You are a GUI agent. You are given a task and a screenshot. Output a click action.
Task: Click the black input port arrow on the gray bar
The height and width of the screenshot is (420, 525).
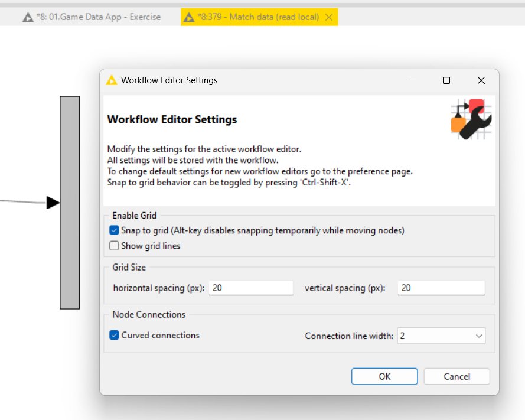pyautogui.click(x=53, y=203)
